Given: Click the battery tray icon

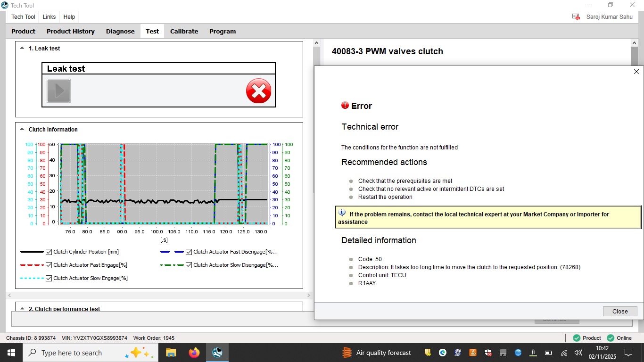Looking at the screenshot, I should click(x=548, y=353).
